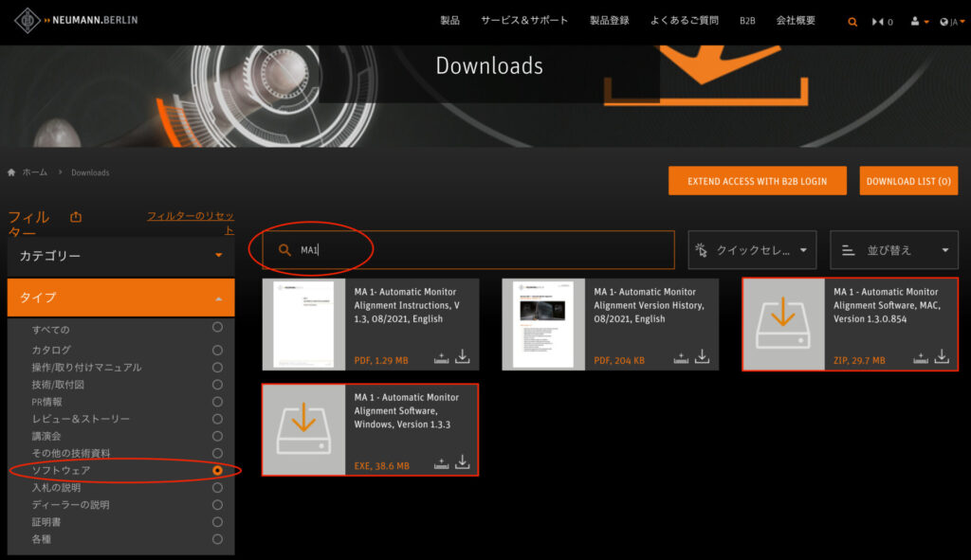Open the Alignment Instructions document thumbnail

click(303, 324)
